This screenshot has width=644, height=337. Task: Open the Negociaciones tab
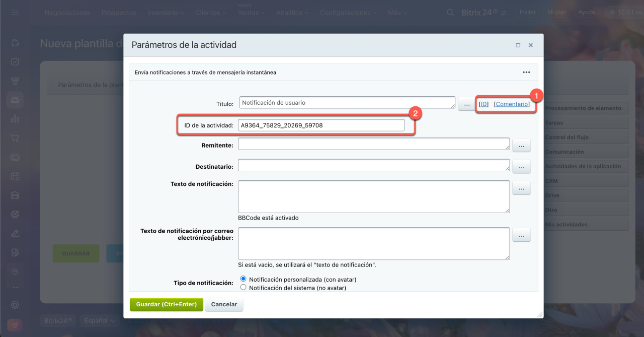[67, 13]
